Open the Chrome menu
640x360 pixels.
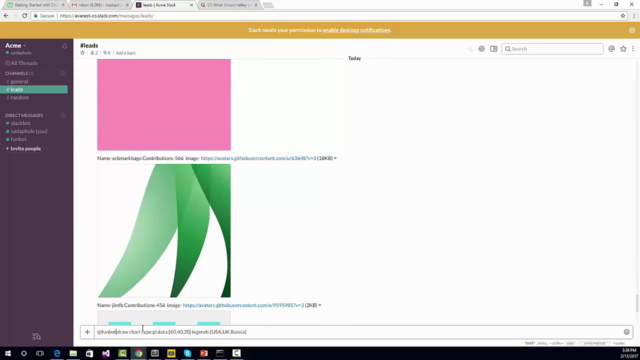click(x=634, y=16)
